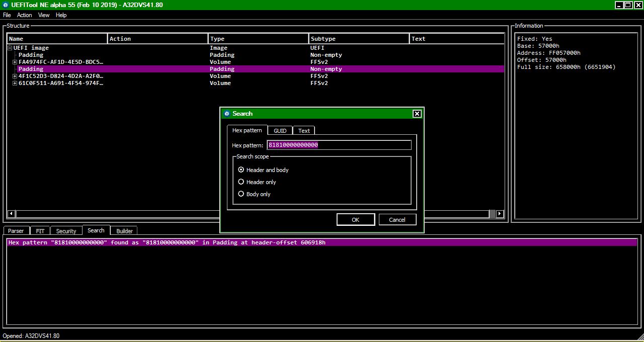Click 'Opened: A32DVS41.80' status bar text

tap(31, 336)
